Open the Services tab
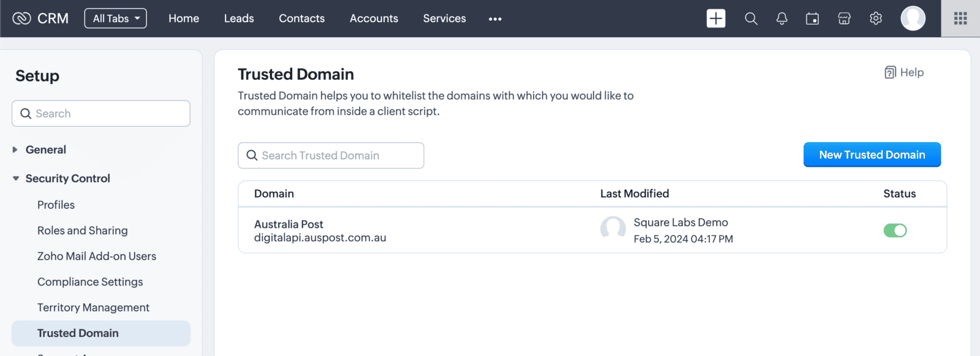980x356 pixels. [445, 18]
